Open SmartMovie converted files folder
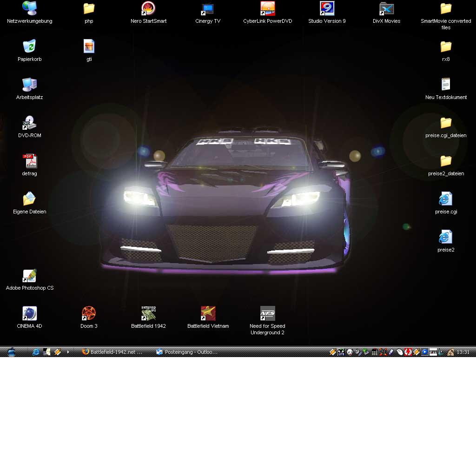This screenshot has width=476, height=464. [446, 16]
